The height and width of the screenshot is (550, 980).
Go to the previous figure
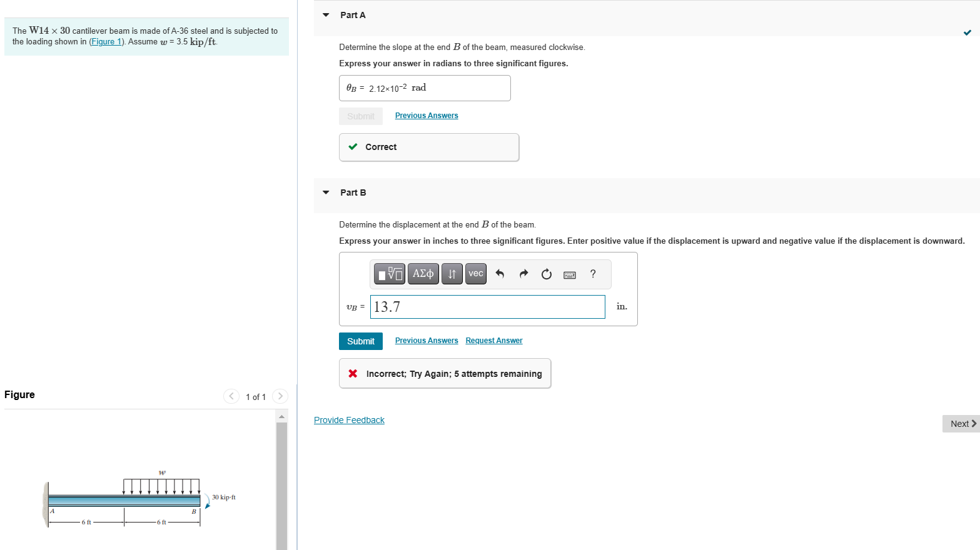click(x=231, y=396)
